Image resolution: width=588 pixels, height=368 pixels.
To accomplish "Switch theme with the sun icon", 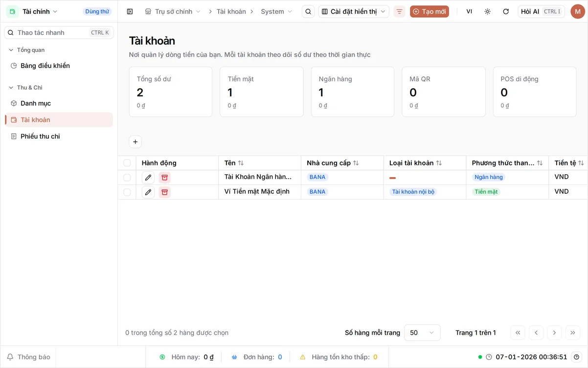I will pyautogui.click(x=487, y=11).
